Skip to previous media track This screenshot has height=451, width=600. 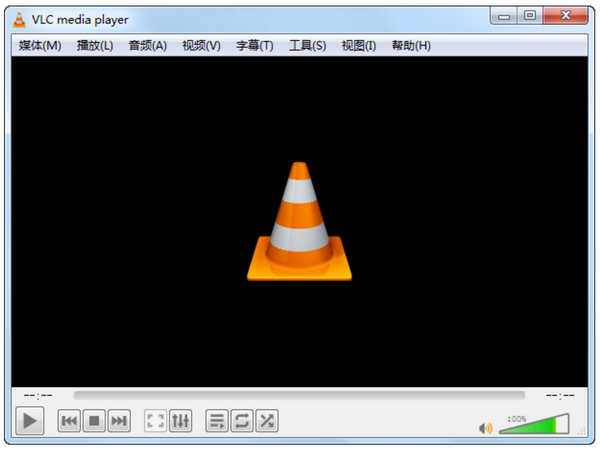point(69,421)
